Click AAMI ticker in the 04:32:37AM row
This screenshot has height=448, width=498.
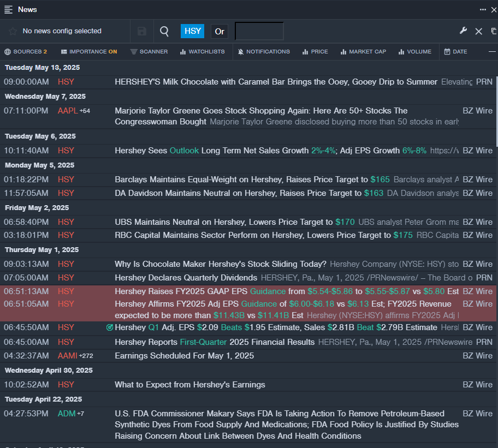point(67,356)
